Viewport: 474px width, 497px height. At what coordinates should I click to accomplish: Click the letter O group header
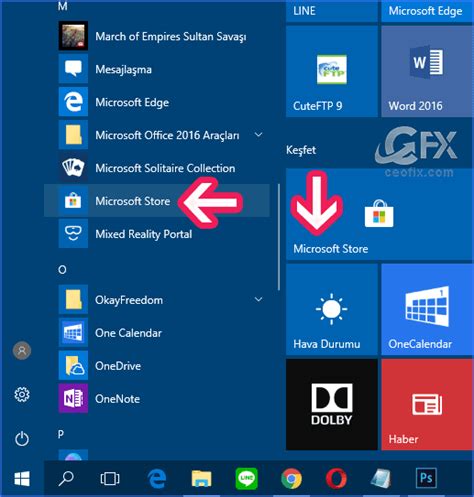click(x=62, y=270)
